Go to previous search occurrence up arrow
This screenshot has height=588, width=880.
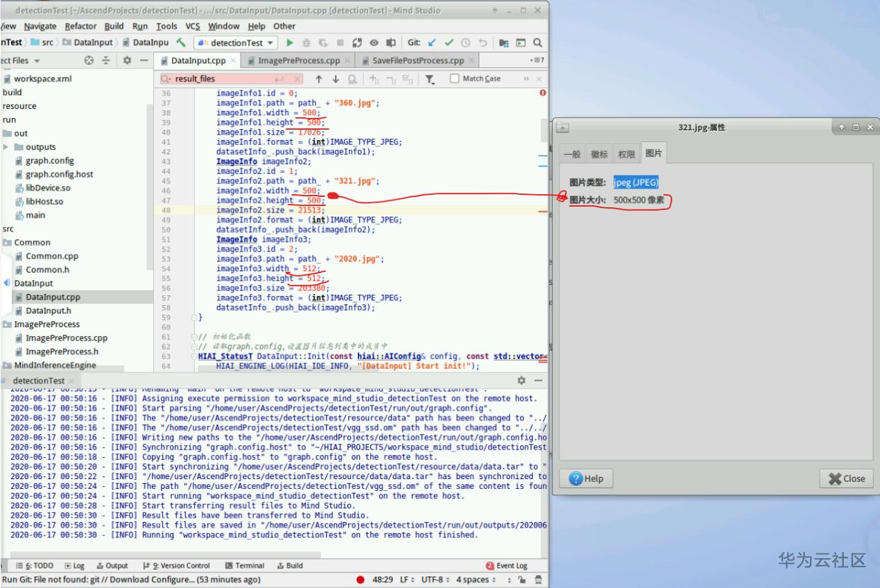coord(318,79)
